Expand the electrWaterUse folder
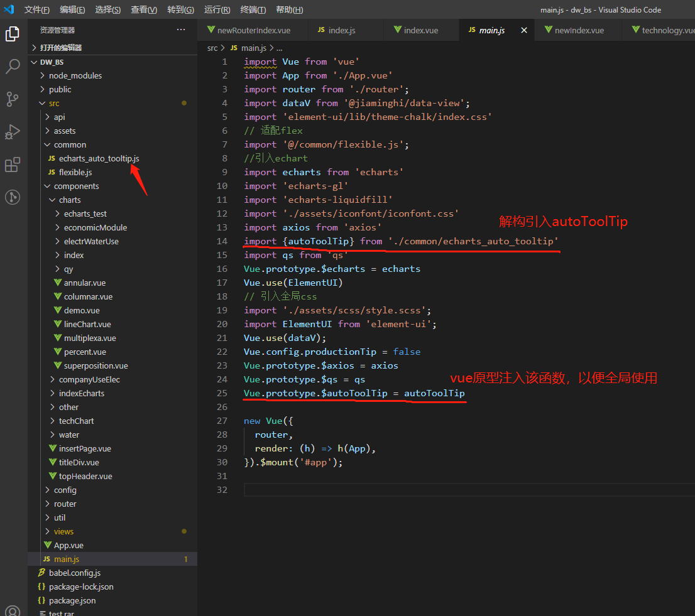Screen dimensions: 695x616 pos(112,241)
